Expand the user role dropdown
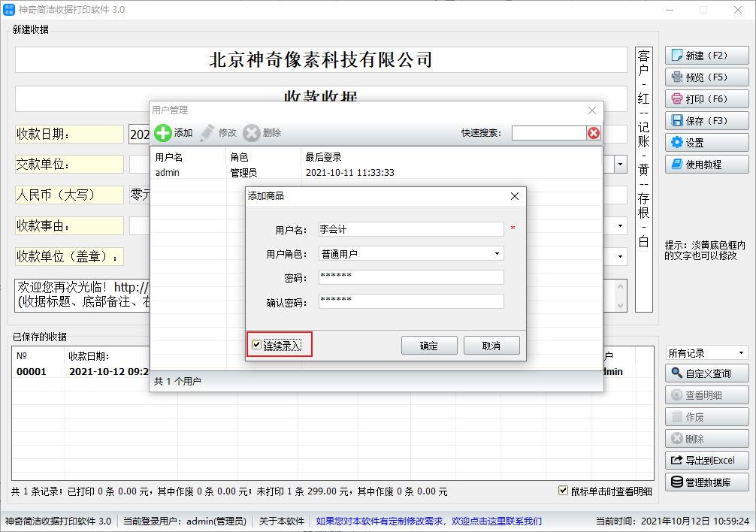 point(497,254)
